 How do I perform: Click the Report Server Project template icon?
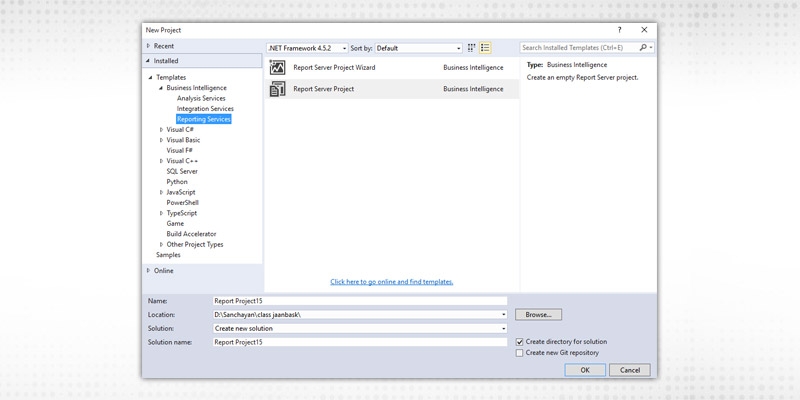click(277, 89)
